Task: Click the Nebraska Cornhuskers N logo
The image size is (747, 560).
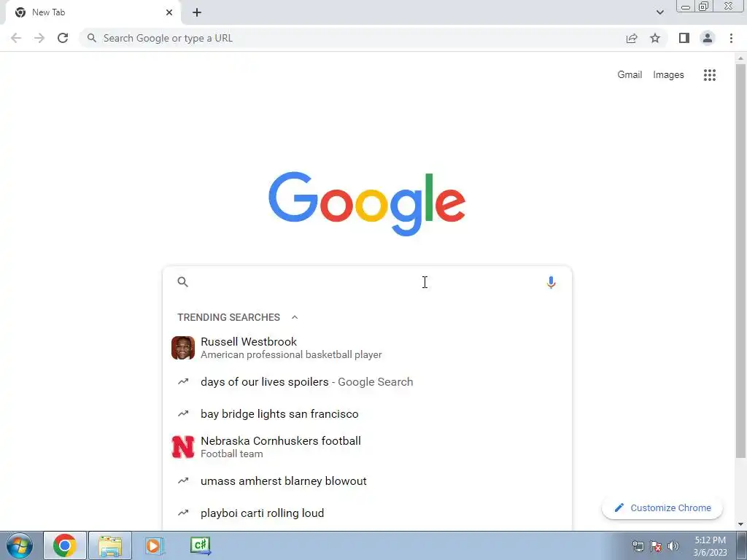Action: pyautogui.click(x=183, y=447)
